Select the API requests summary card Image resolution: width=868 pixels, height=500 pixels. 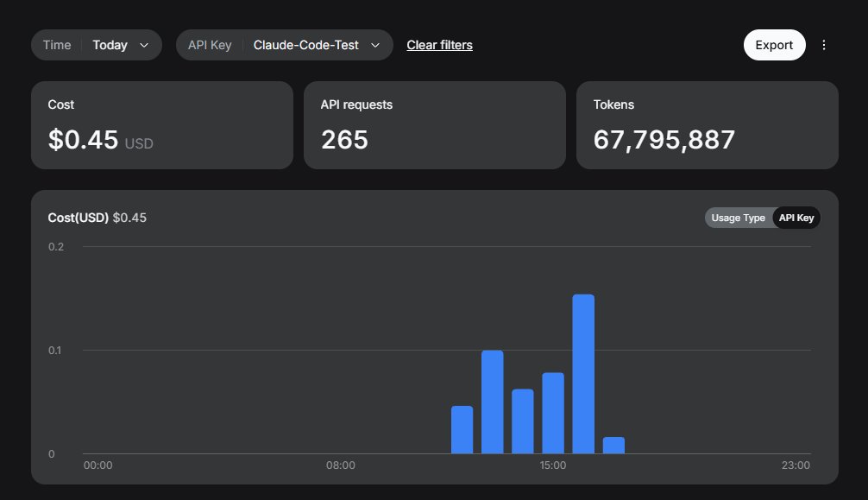pos(435,125)
